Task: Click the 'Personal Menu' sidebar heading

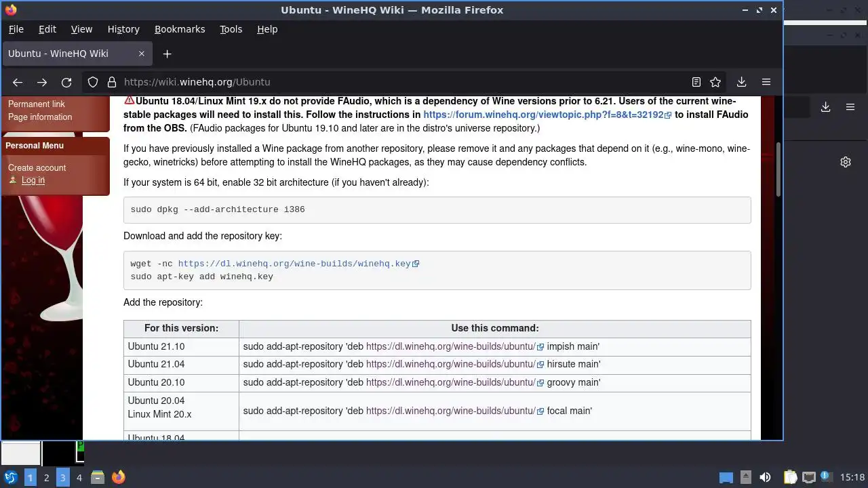Action: [x=35, y=146]
